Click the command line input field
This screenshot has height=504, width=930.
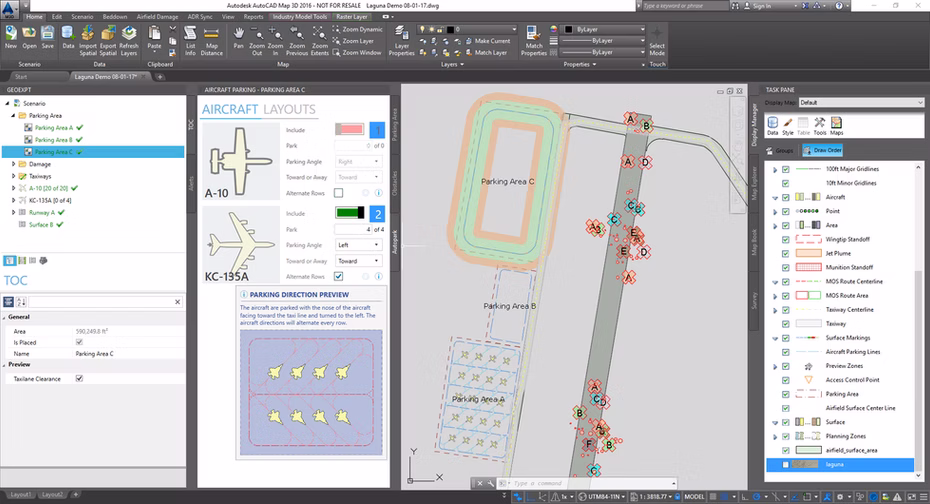[x=591, y=483]
